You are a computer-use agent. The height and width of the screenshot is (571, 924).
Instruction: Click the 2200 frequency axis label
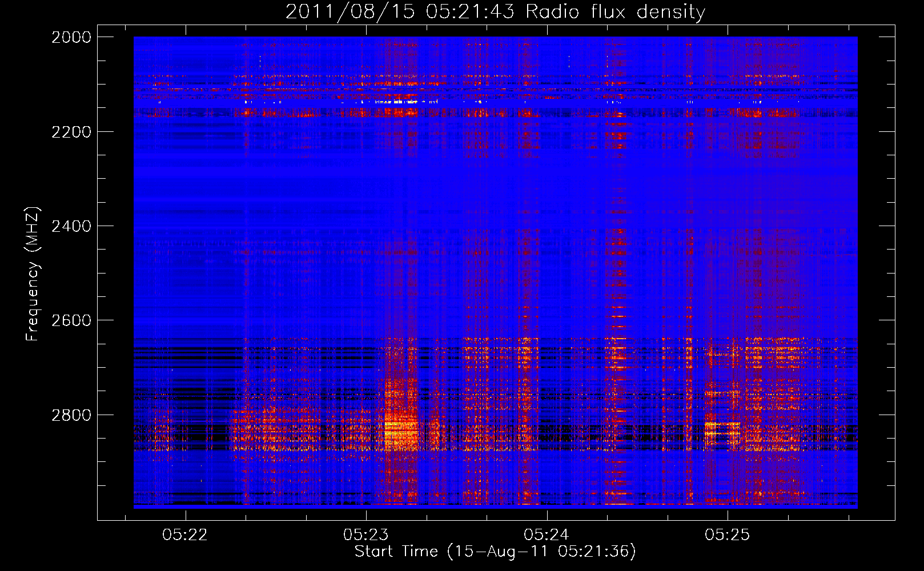pyautogui.click(x=71, y=132)
